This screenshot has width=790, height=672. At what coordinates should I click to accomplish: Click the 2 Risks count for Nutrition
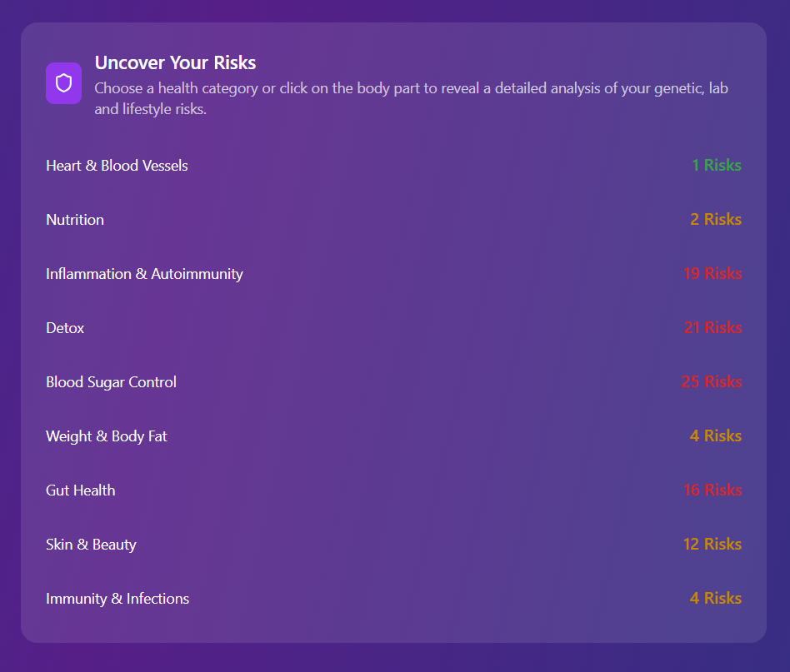coord(715,219)
